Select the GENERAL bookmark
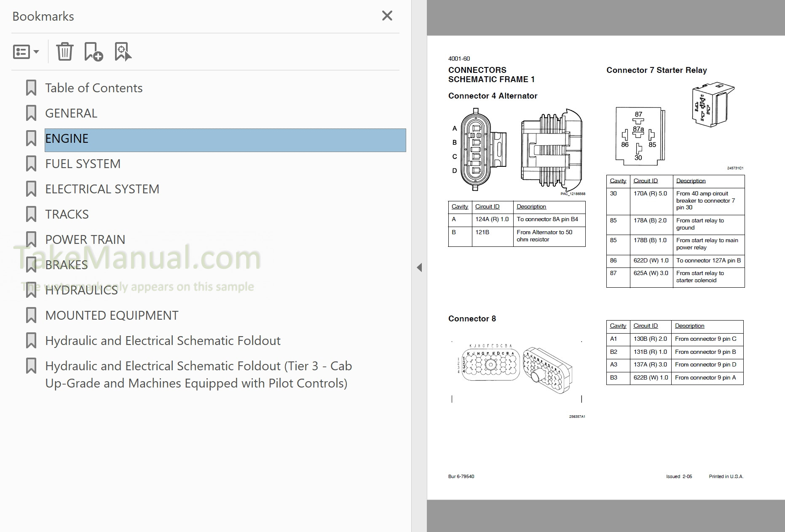This screenshot has width=785, height=532. [x=71, y=113]
